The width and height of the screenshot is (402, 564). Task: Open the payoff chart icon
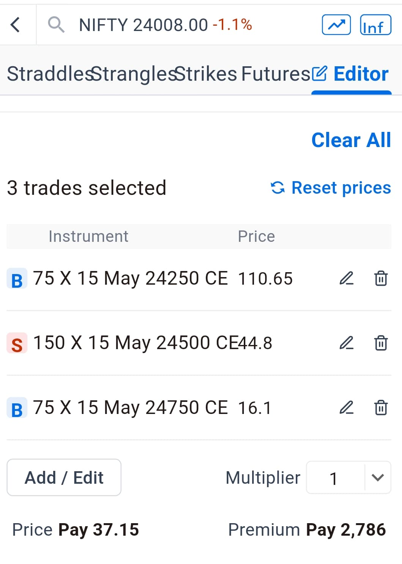tap(336, 25)
